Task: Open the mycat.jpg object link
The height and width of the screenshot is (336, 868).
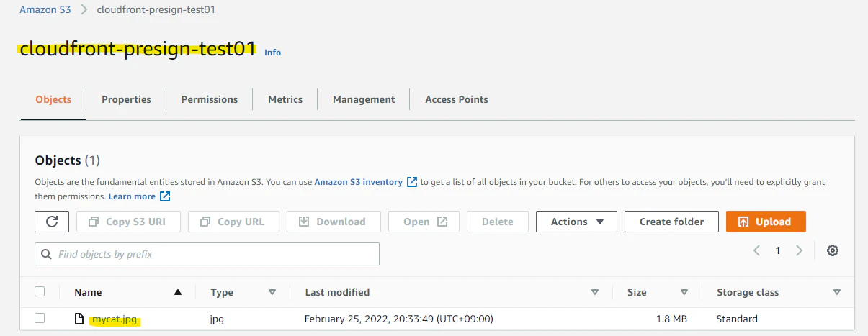Action: tap(114, 319)
